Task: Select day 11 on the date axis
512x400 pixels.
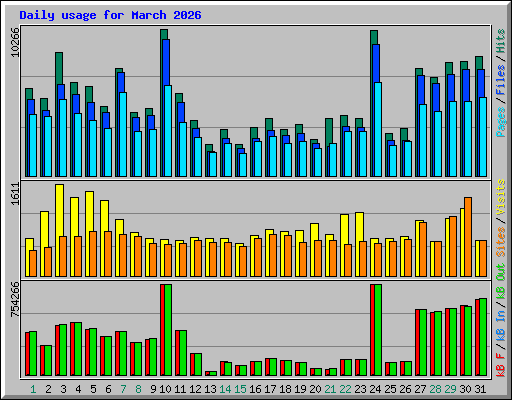Action: (x=180, y=389)
